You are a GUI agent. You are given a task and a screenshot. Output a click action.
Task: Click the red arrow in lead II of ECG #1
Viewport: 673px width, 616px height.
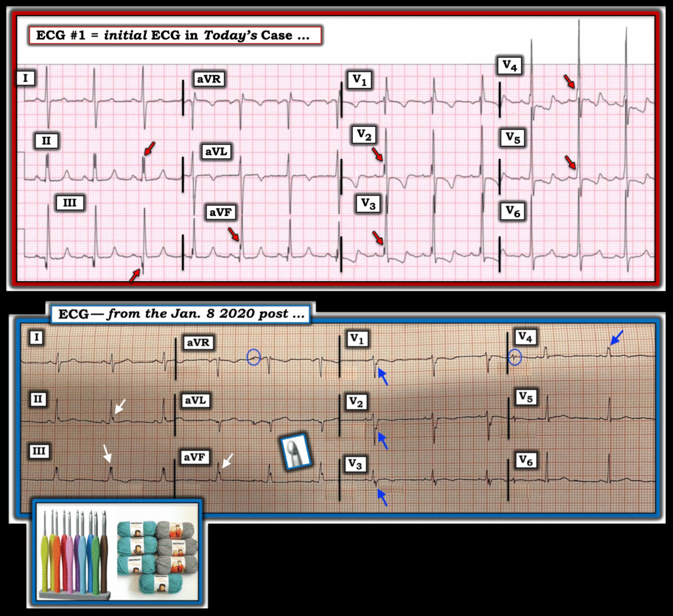[151, 148]
